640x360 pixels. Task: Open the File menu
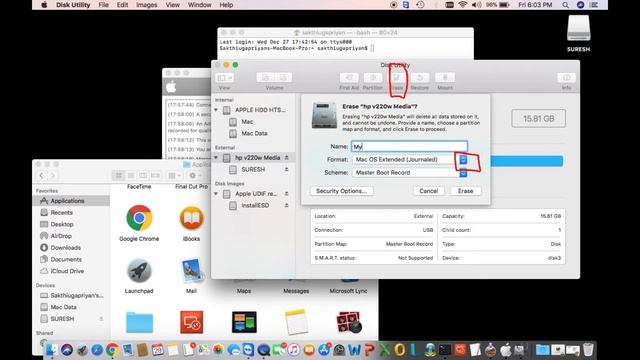point(104,5)
